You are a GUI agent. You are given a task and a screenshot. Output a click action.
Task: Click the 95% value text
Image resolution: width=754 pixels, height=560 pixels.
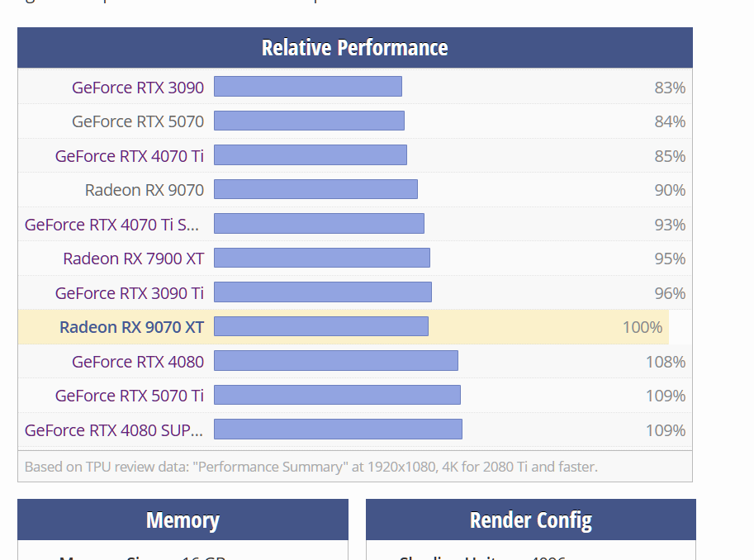point(670,259)
